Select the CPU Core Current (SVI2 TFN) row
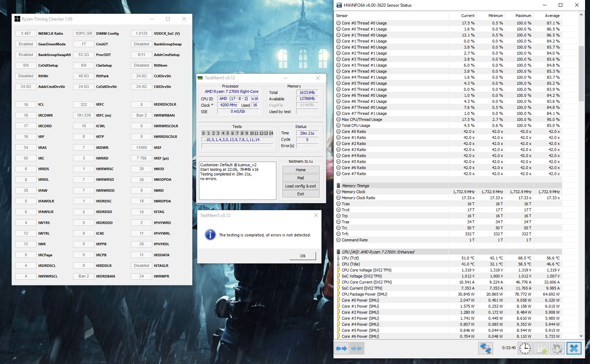The width and height of the screenshot is (590, 364). [448, 282]
